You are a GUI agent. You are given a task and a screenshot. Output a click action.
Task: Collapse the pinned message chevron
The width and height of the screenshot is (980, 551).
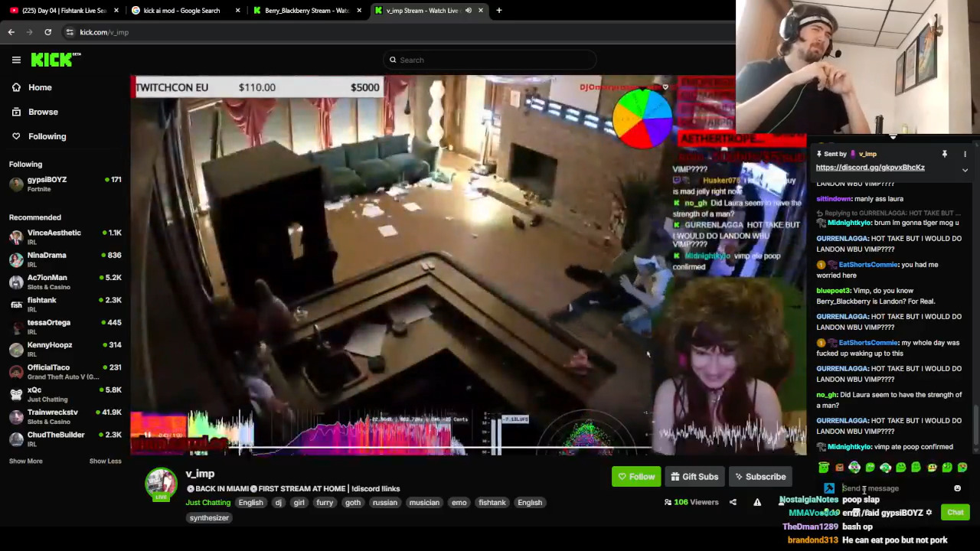(x=965, y=170)
